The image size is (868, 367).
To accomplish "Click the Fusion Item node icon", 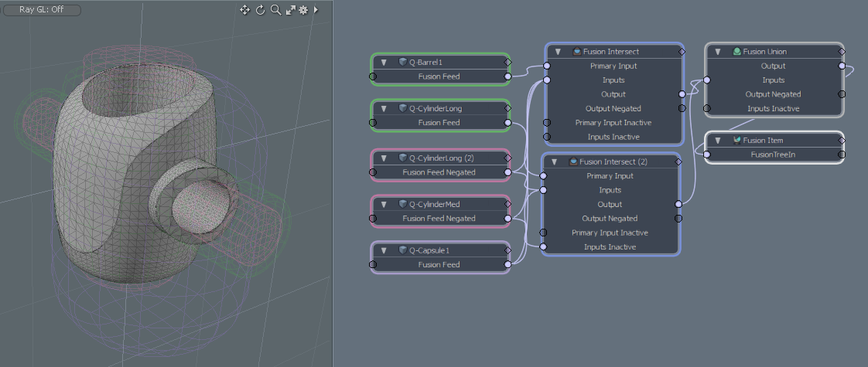I will [736, 141].
